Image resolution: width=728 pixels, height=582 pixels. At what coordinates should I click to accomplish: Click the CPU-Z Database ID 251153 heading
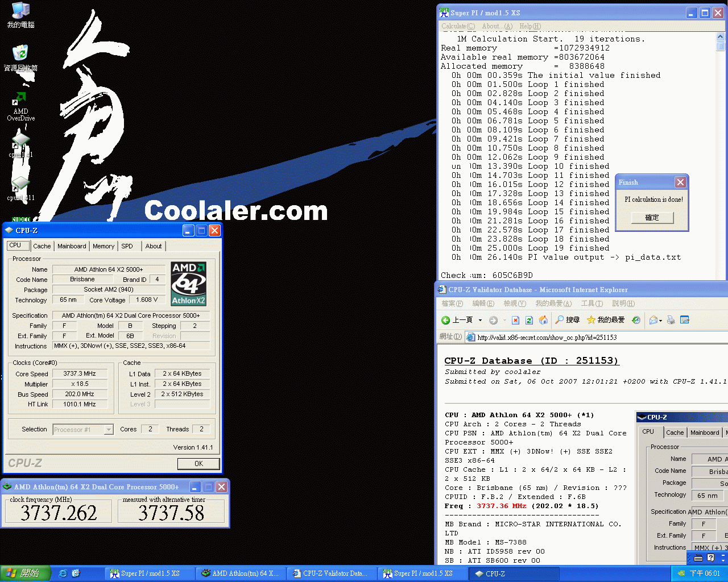[x=531, y=361]
